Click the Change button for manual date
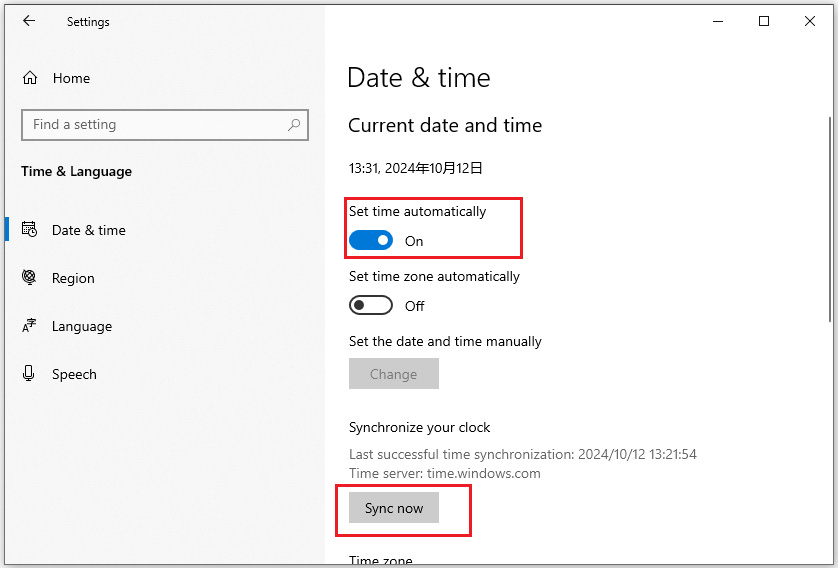Screen dimensions: 838x568 (393, 374)
